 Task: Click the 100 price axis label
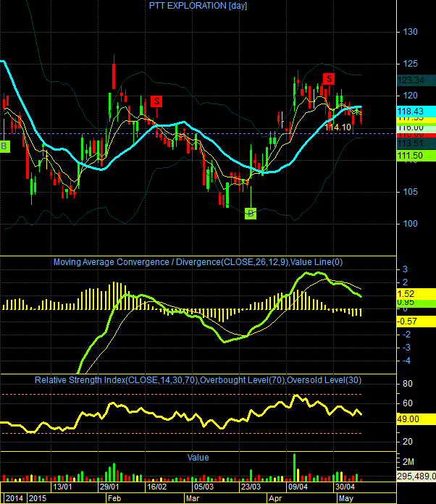click(x=410, y=224)
